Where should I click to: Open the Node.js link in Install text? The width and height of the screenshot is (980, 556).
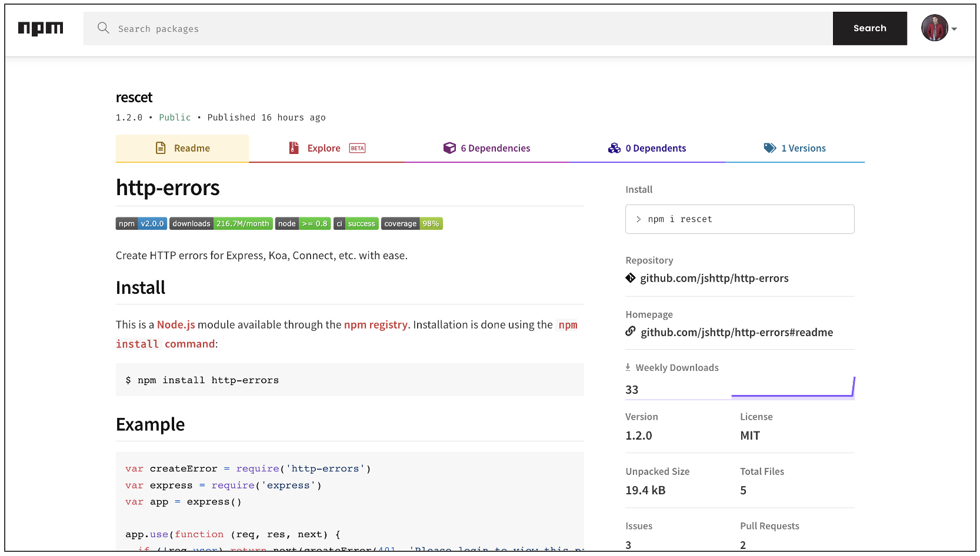pyautogui.click(x=176, y=324)
